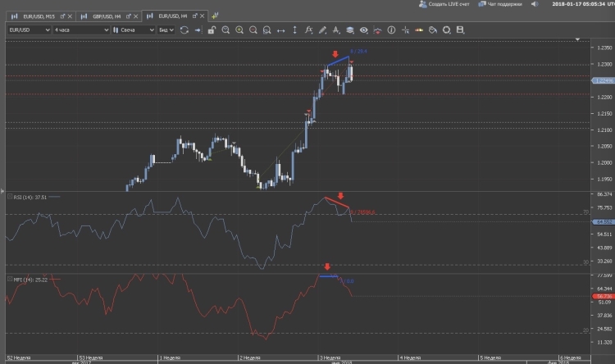615x364 pixels.
Task: Toggle the sound speaker icon
Action: coord(535,4)
